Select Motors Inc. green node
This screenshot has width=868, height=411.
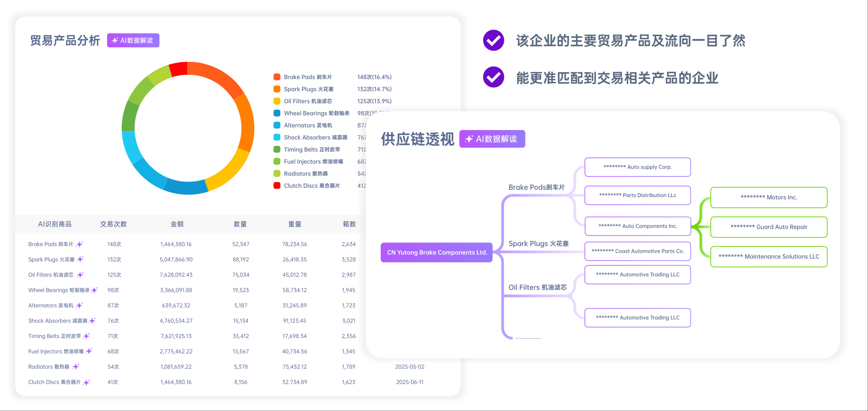(x=769, y=197)
